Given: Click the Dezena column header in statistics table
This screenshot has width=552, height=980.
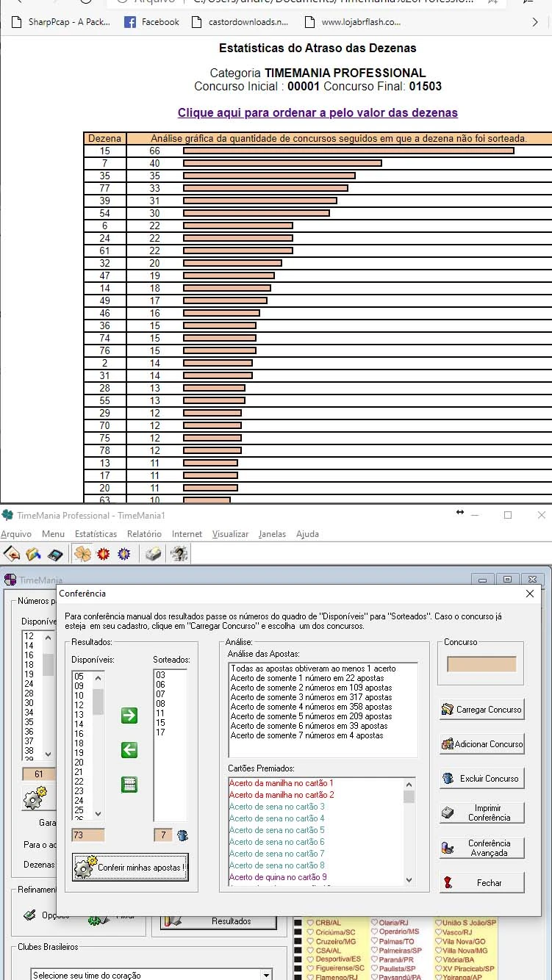Looking at the screenshot, I should [x=104, y=138].
